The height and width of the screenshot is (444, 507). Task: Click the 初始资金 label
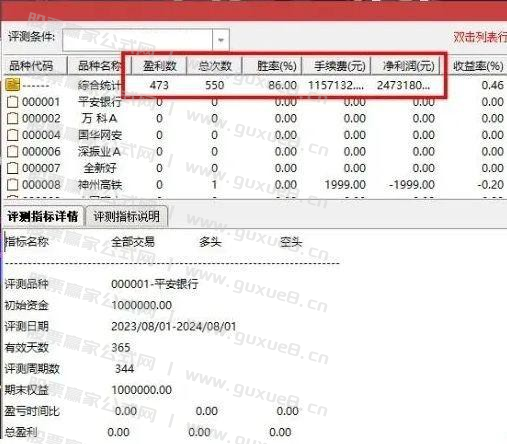point(27,305)
